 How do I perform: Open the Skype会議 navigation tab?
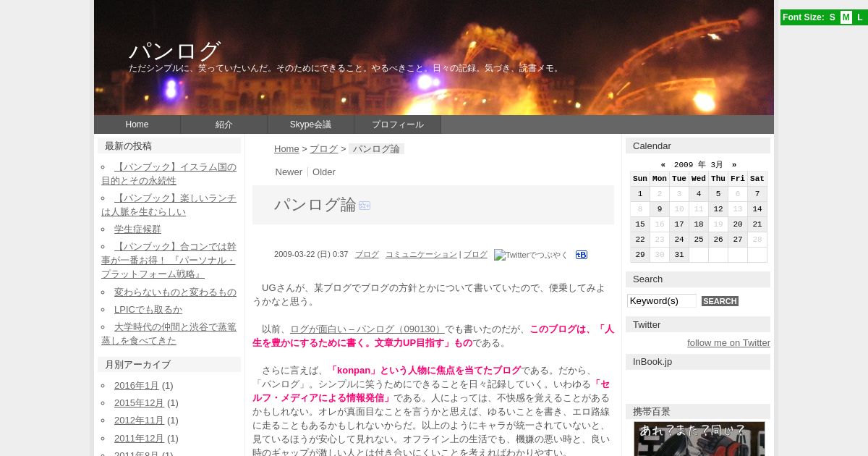pos(310,124)
